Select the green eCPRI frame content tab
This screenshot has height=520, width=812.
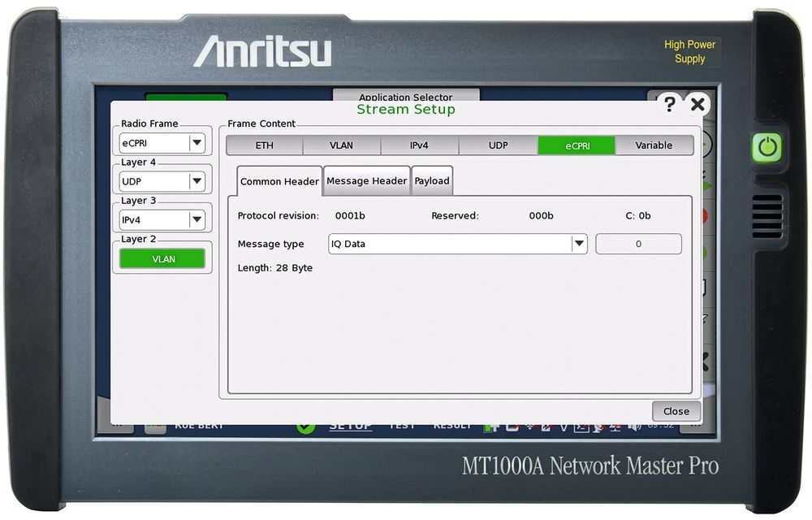[577, 145]
